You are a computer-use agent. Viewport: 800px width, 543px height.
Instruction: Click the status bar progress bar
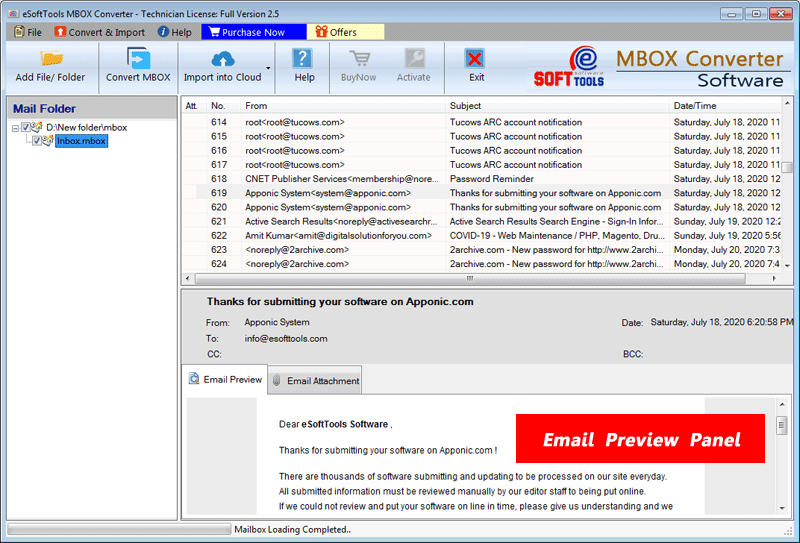pyautogui.click(x=119, y=529)
